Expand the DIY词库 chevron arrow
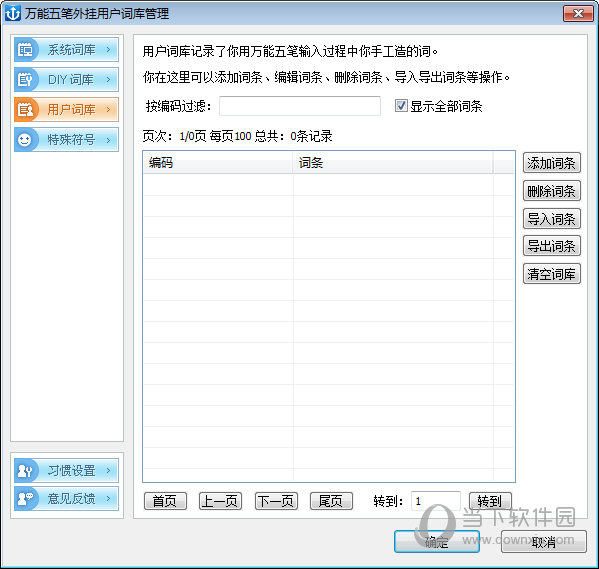Screen dimensions: 599x569 (108, 79)
